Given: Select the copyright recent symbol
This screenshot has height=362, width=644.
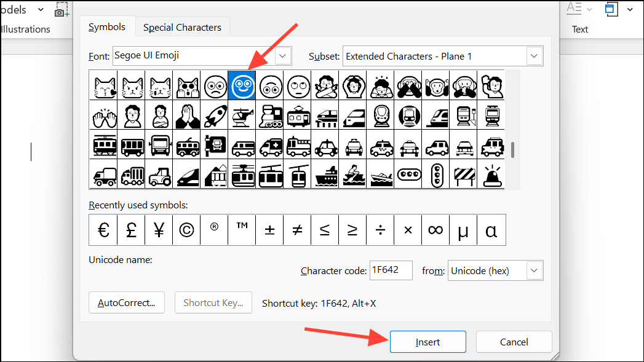Looking at the screenshot, I should [186, 230].
